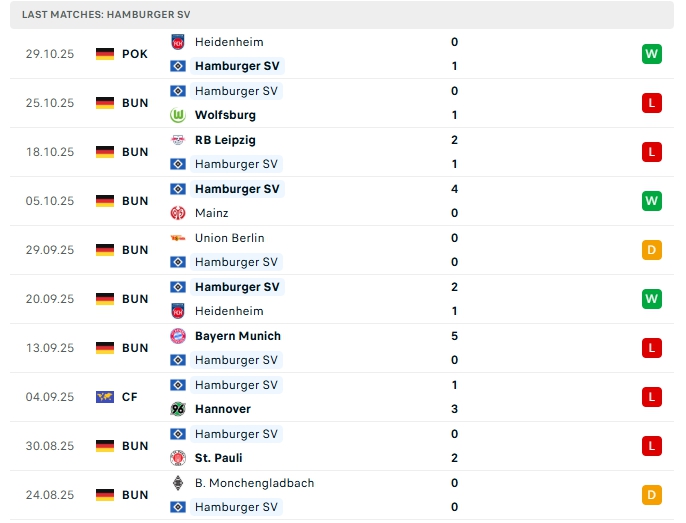
Task: Click the red L badge for Wolfsburg match
Action: (x=651, y=103)
